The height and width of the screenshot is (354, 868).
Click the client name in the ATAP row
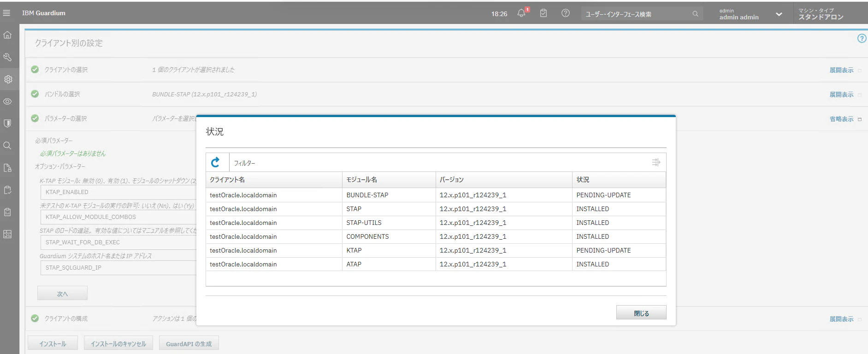[x=243, y=264]
